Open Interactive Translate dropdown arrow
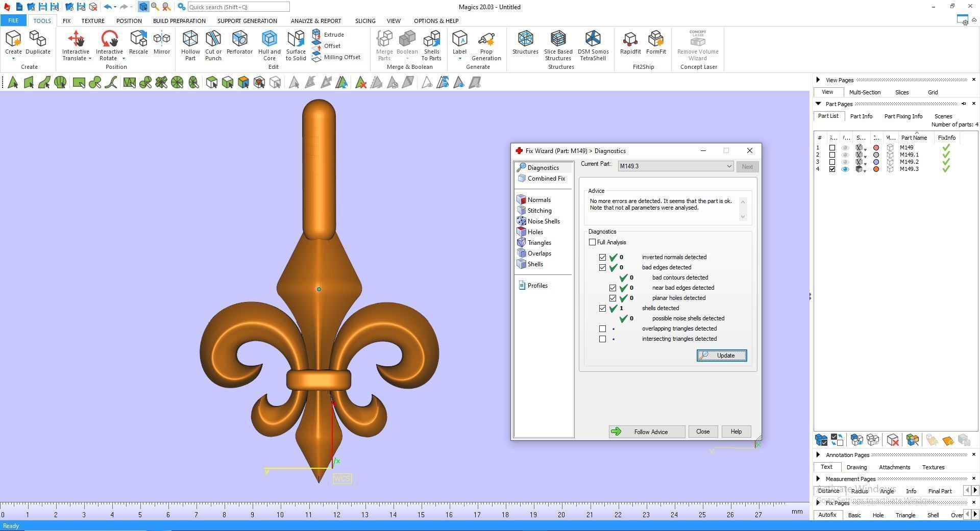The height and width of the screenshot is (531, 980). (90, 59)
